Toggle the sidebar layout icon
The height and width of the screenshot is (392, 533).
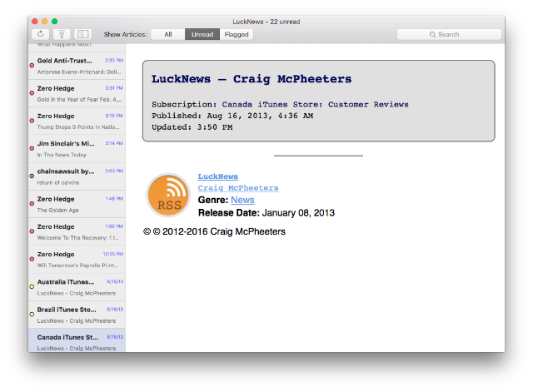(83, 34)
